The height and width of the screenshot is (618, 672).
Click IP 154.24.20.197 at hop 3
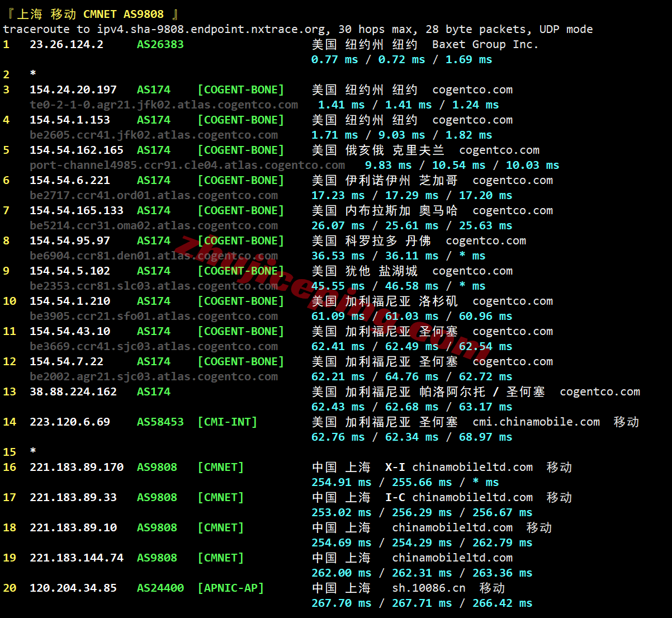pyautogui.click(x=73, y=89)
